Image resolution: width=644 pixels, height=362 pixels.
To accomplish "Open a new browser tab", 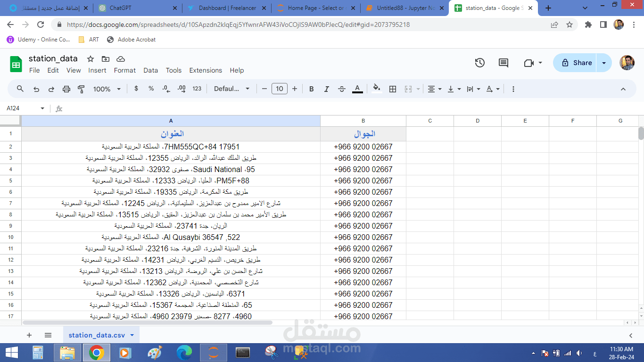I will tap(548, 8).
